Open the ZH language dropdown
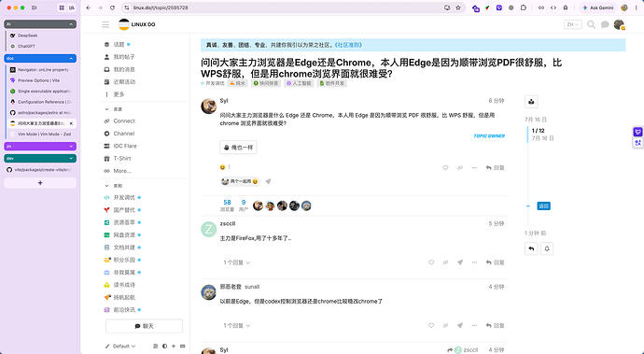Viewport: 644px width, 354px height. click(x=572, y=24)
